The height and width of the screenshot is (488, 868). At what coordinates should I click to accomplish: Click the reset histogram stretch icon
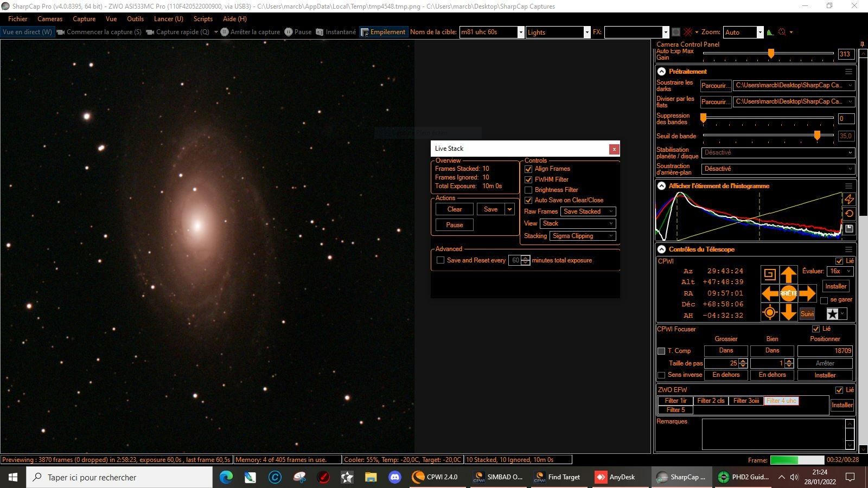[849, 214]
